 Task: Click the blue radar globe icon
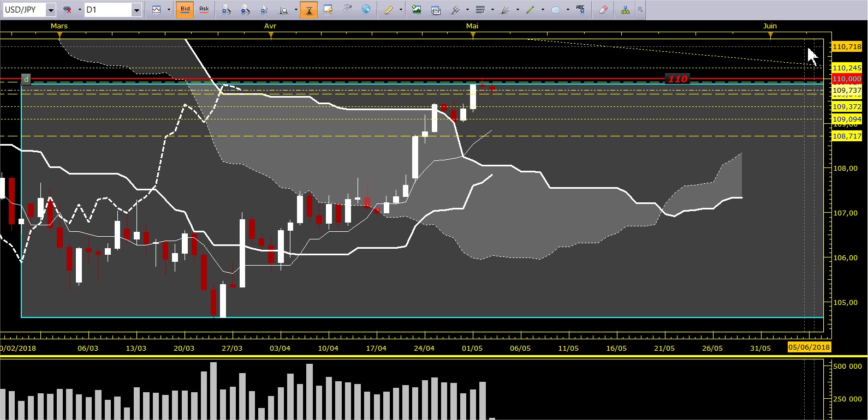[x=366, y=10]
